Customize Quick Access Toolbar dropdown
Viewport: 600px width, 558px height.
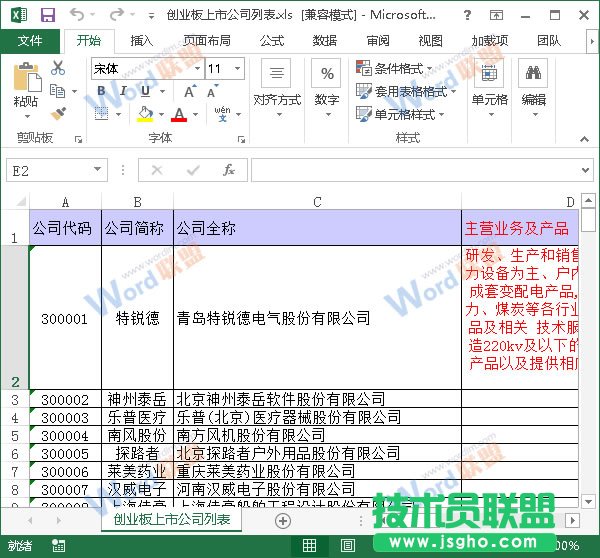click(x=152, y=16)
